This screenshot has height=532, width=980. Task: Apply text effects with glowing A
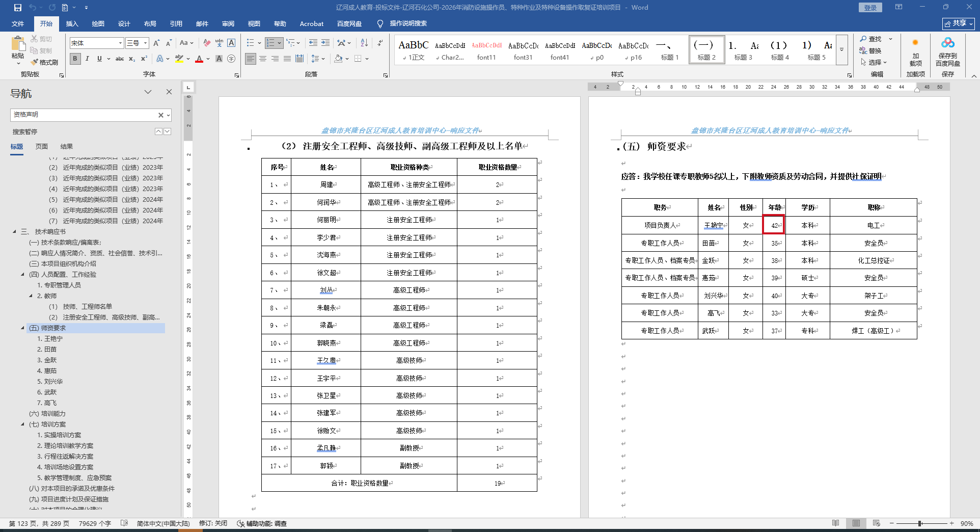point(160,59)
